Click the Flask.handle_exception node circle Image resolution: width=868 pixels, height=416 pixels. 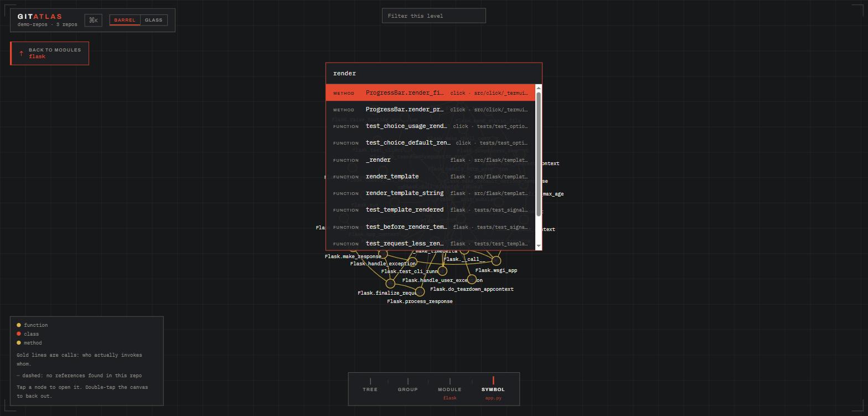click(x=383, y=254)
